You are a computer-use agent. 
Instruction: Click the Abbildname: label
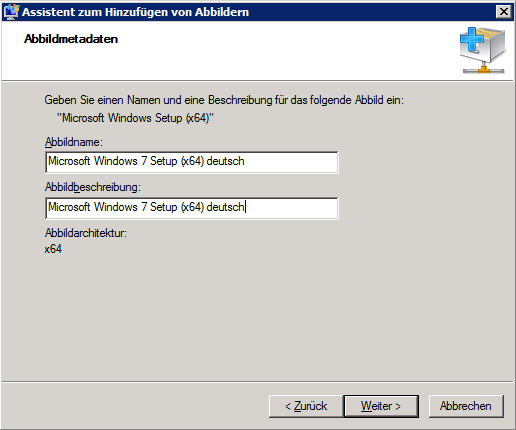coord(74,142)
